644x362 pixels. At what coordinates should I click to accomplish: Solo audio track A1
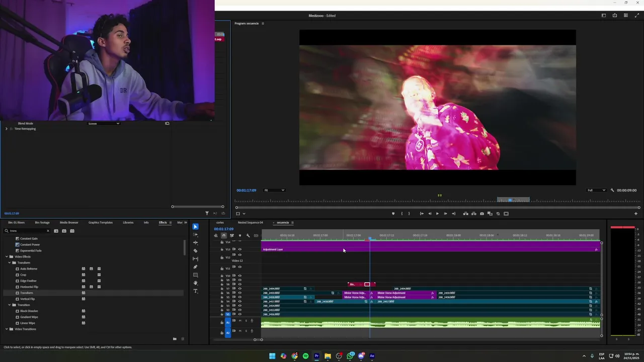tap(246, 320)
